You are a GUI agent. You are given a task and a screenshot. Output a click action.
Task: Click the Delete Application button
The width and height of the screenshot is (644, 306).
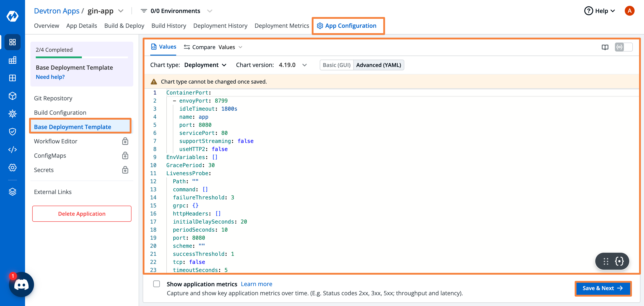tap(82, 214)
